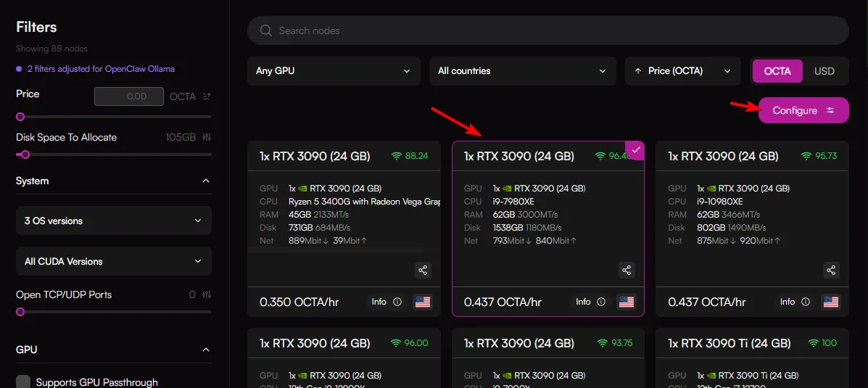This screenshot has height=388, width=868.
Task: Click the 88.24 reliability signal icon
Action: coord(397,156)
